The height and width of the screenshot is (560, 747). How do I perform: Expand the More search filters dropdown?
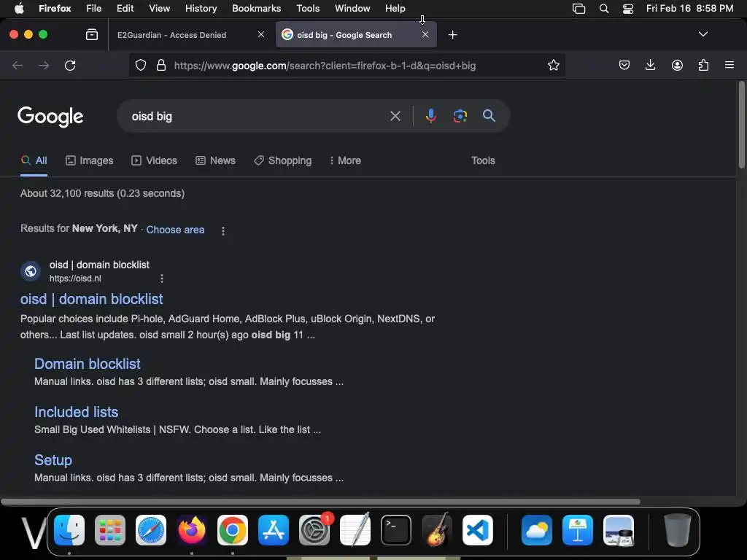pos(345,160)
